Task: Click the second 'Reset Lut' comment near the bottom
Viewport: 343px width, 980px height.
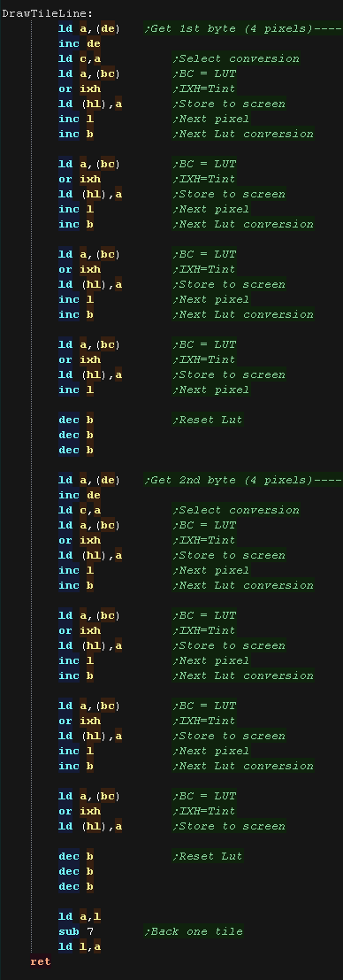Action: point(208,856)
